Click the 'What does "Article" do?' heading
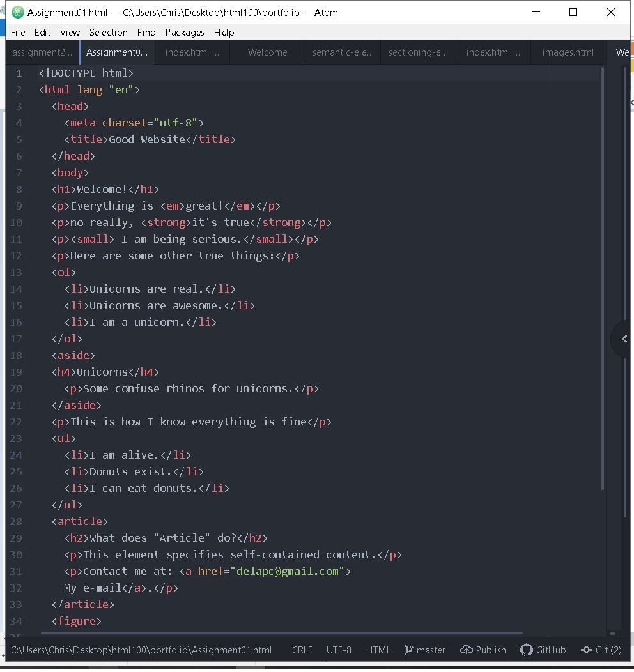Screen dimensions: 634x672 pyautogui.click(x=163, y=538)
